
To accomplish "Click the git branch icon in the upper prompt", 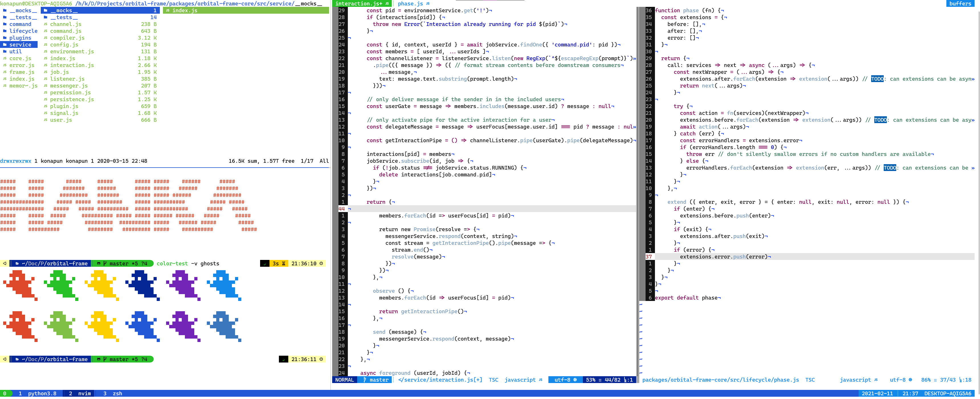I will [105, 263].
